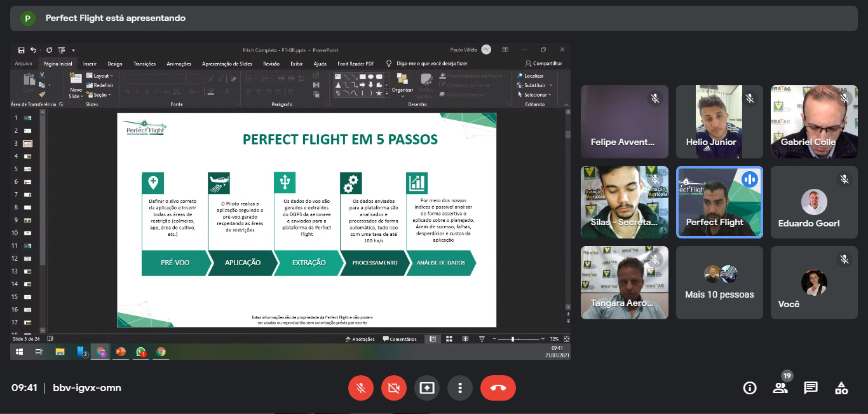Switch to the Inserir ribbon tab
Screen dimensions: 868x414
tap(90, 64)
